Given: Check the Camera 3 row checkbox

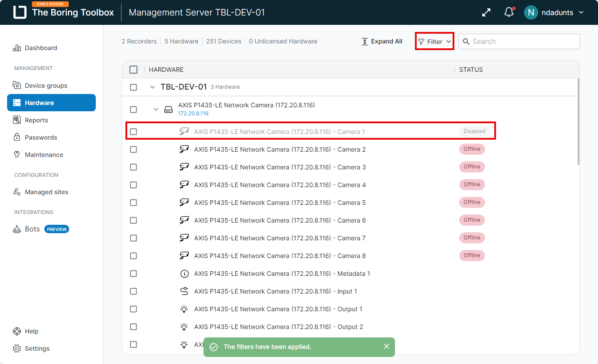Looking at the screenshot, I should [133, 167].
